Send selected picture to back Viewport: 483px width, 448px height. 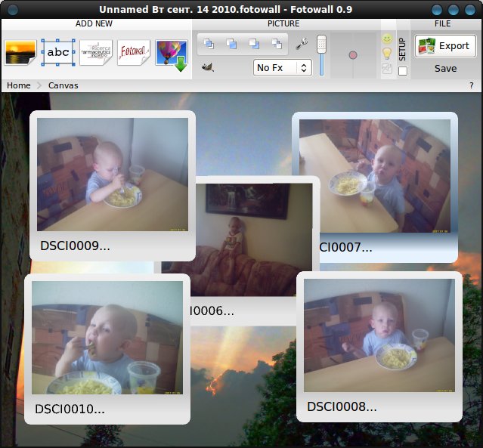click(277, 43)
